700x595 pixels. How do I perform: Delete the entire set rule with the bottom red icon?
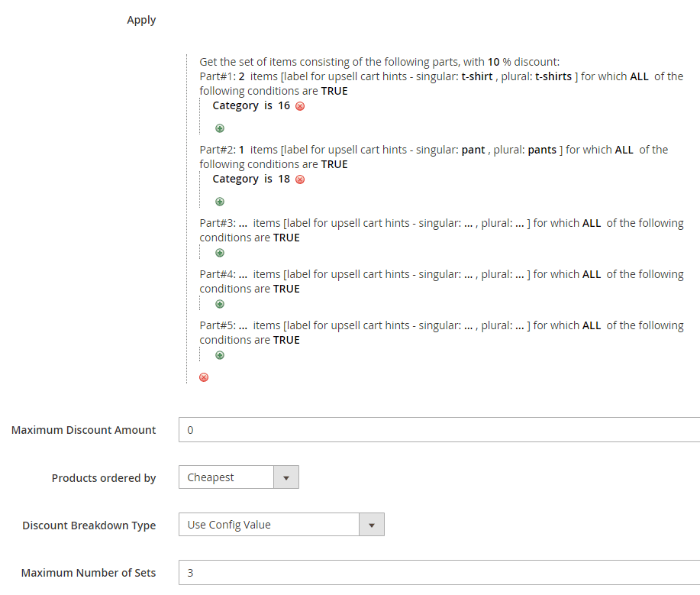(204, 377)
